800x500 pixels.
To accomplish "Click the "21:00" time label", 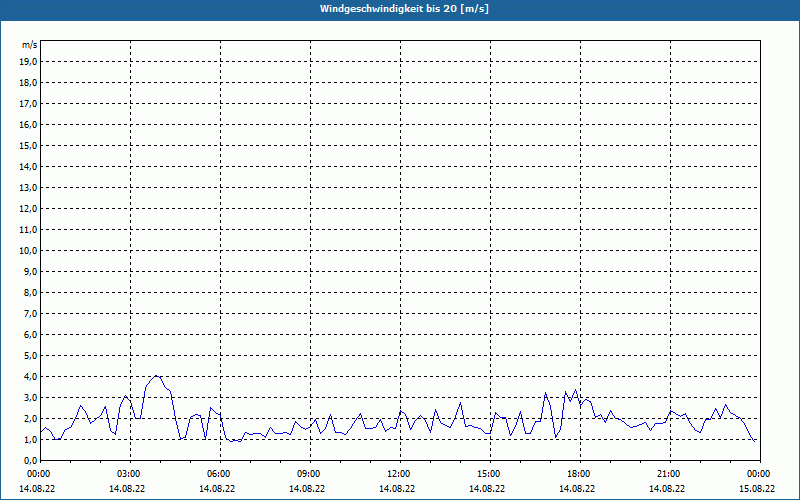I will [669, 474].
